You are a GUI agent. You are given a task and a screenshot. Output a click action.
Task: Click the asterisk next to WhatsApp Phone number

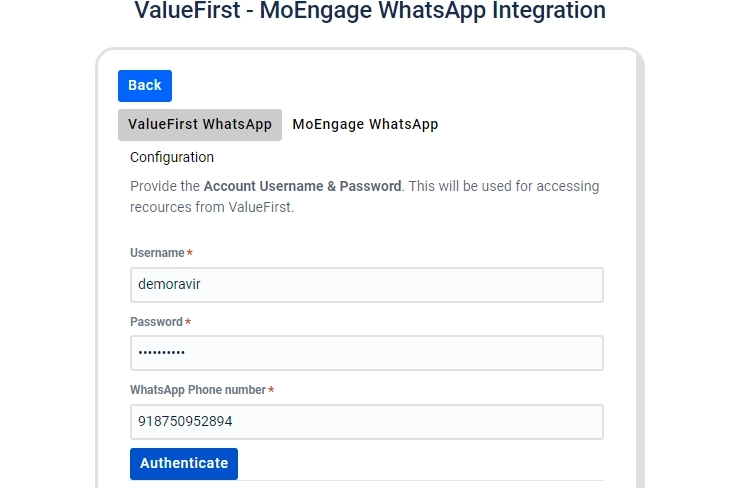click(x=271, y=391)
